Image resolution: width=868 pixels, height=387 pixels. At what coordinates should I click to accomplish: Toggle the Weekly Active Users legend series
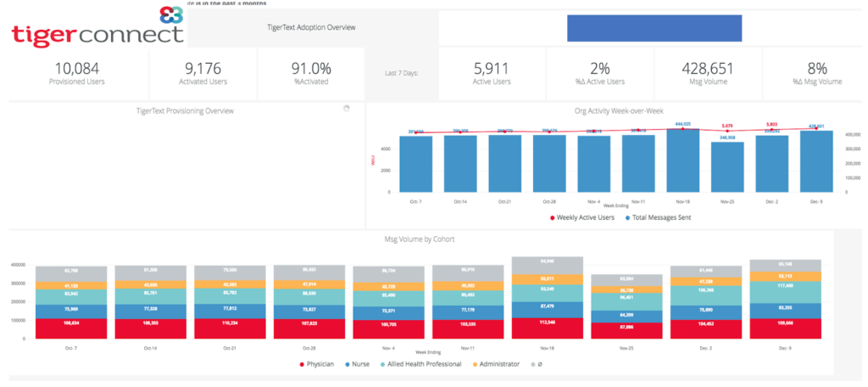(x=581, y=217)
